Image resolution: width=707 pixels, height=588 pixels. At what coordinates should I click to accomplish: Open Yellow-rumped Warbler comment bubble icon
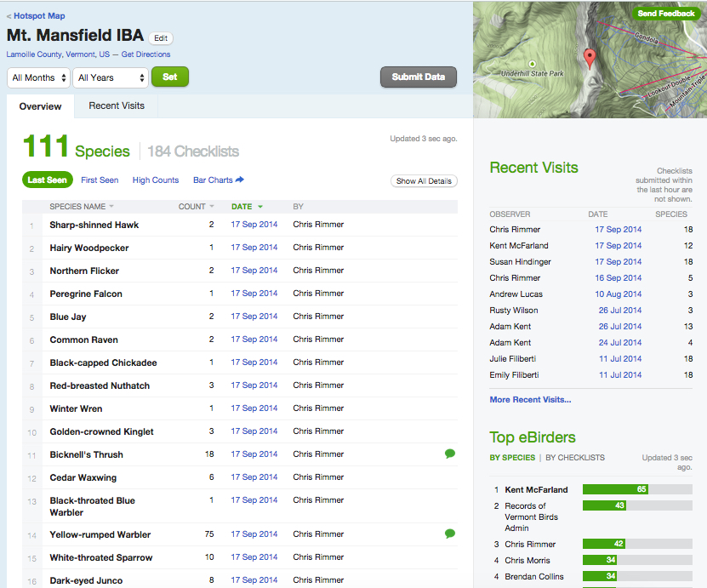point(450,534)
